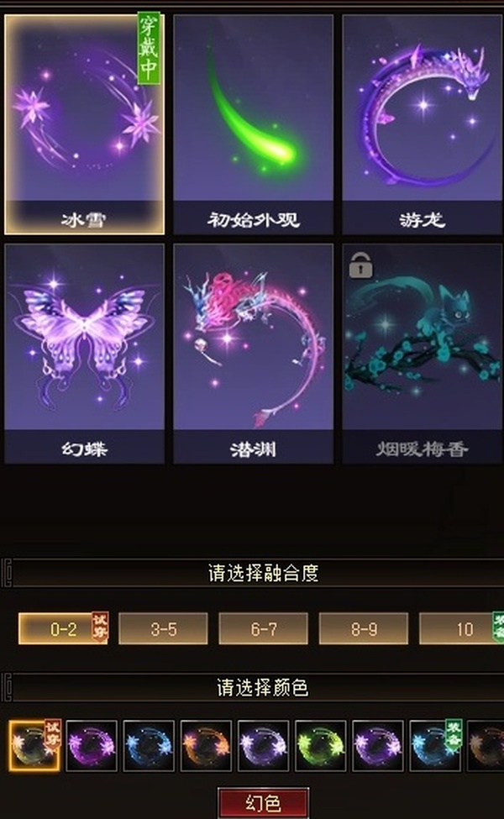Select fusion level 6-7
The width and height of the screenshot is (504, 819).
(x=263, y=628)
